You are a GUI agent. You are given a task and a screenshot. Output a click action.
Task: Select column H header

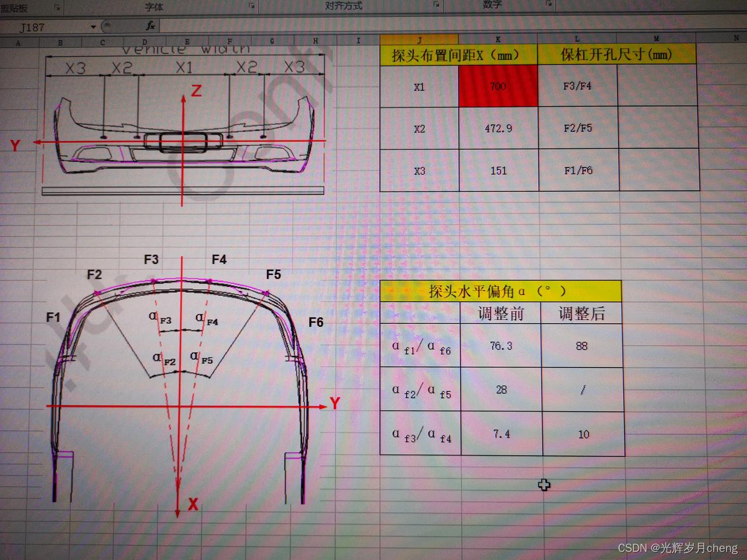(x=316, y=41)
